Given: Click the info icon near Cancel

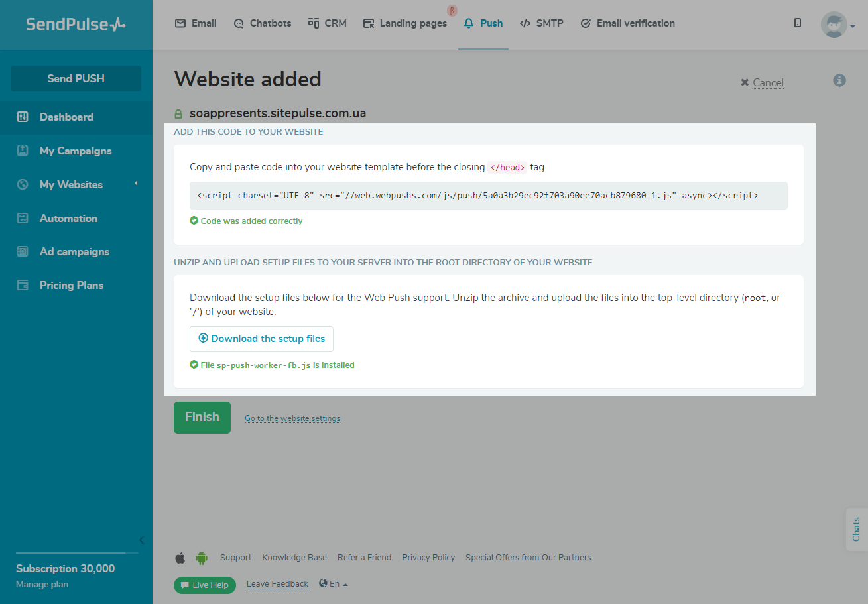Looking at the screenshot, I should [x=839, y=80].
